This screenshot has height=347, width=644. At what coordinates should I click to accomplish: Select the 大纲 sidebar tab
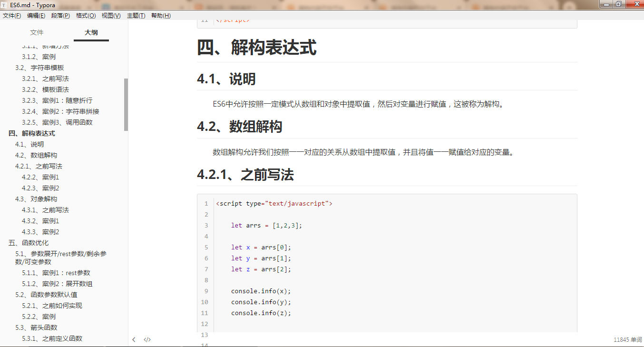pos(91,32)
